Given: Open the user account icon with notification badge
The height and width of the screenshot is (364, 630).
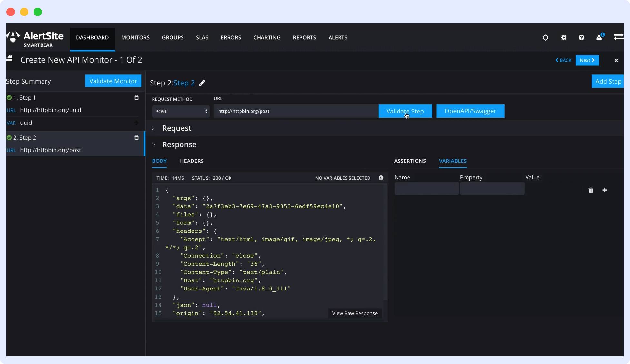Looking at the screenshot, I should click(x=599, y=37).
